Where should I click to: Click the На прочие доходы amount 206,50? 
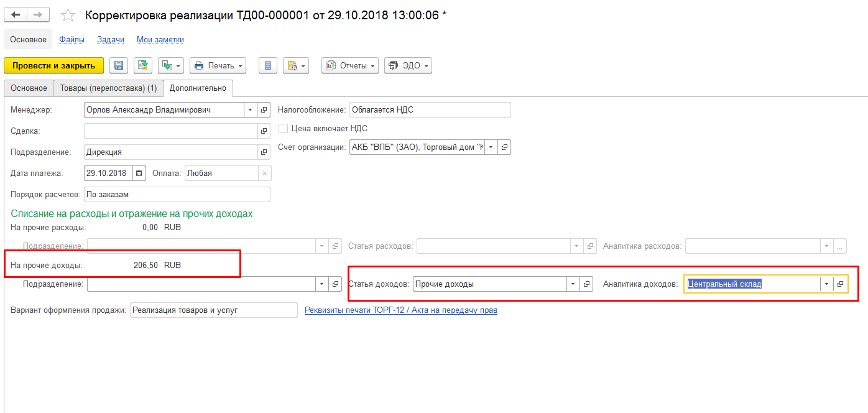145,265
